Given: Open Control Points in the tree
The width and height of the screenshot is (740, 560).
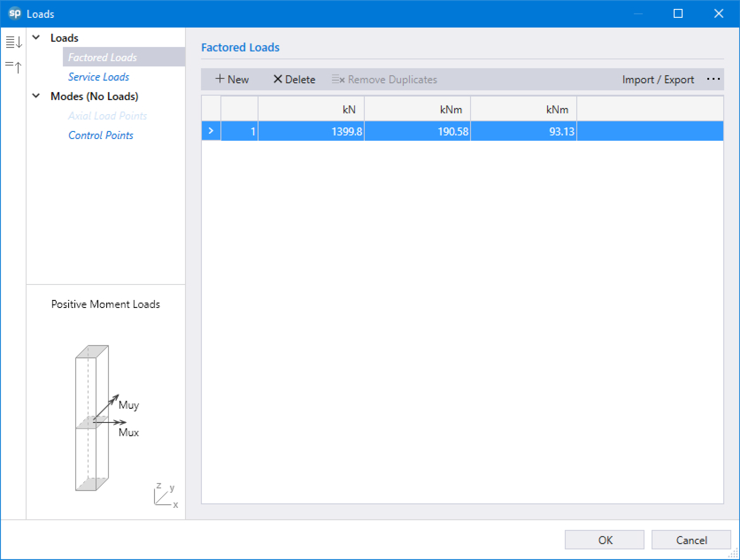Looking at the screenshot, I should coord(101,135).
